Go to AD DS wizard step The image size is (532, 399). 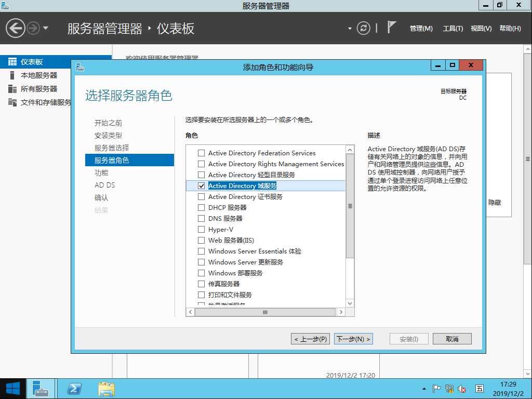(x=105, y=185)
